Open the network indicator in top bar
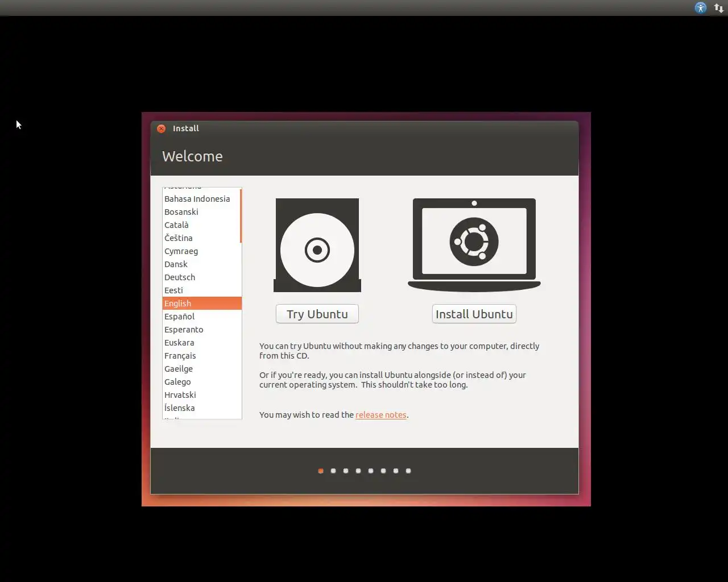Viewport: 728px width, 582px height. pyautogui.click(x=719, y=8)
